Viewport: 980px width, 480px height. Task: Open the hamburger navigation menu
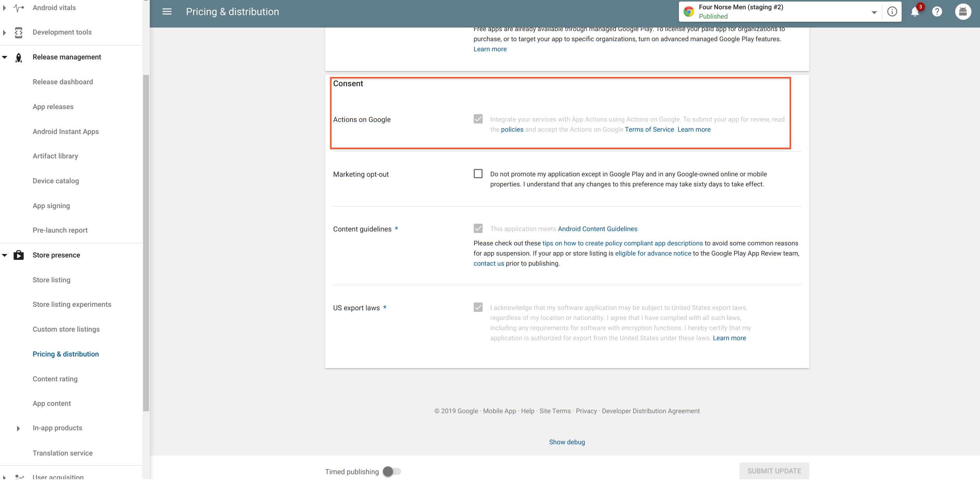coord(167,12)
